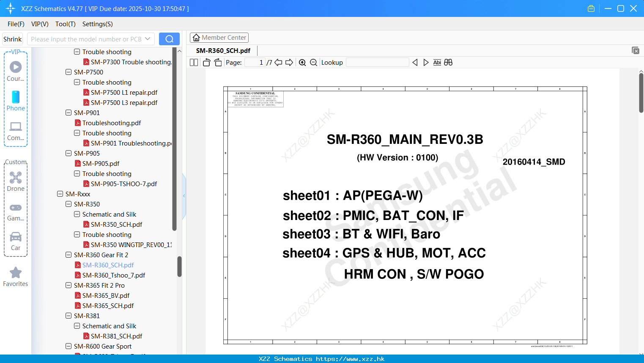
Task: Open SM-R350_SCH.pdf
Action: [117, 224]
